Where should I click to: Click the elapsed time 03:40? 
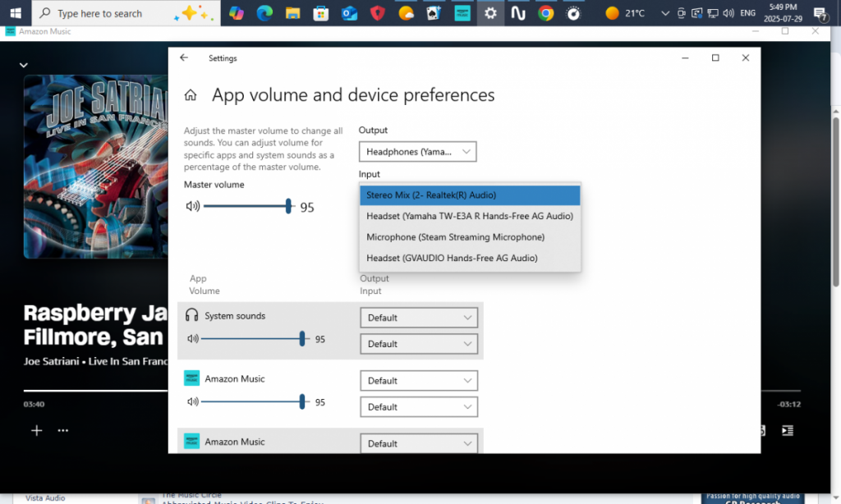click(x=34, y=405)
